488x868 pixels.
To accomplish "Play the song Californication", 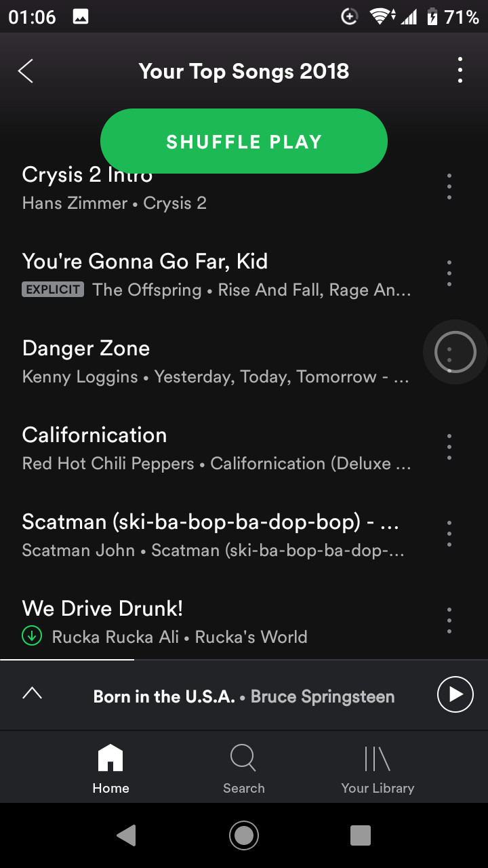I will pyautogui.click(x=217, y=448).
